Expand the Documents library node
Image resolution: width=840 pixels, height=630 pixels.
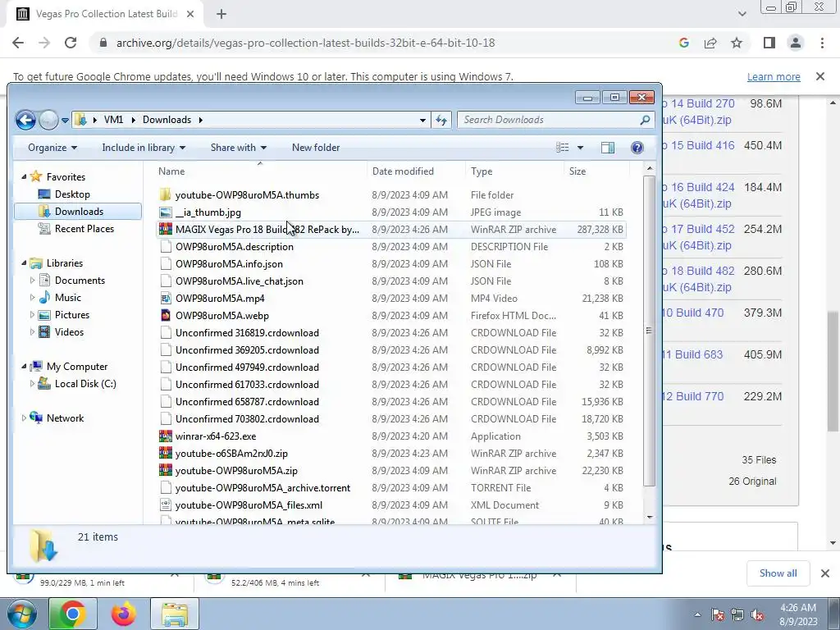32,281
